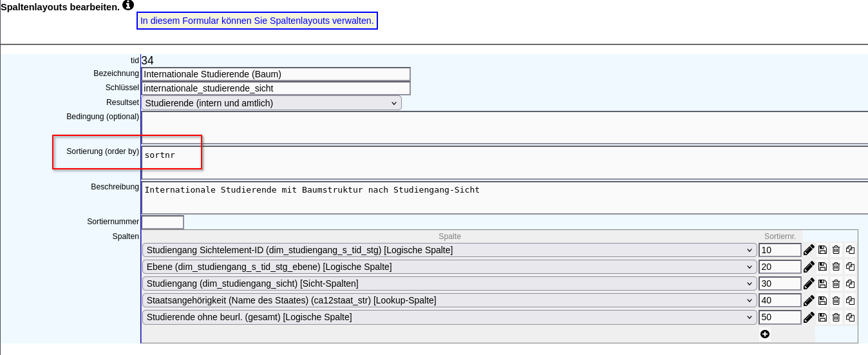Edit the Staatsangehörigkeit column row
This screenshot has height=355, width=868.
[809, 300]
